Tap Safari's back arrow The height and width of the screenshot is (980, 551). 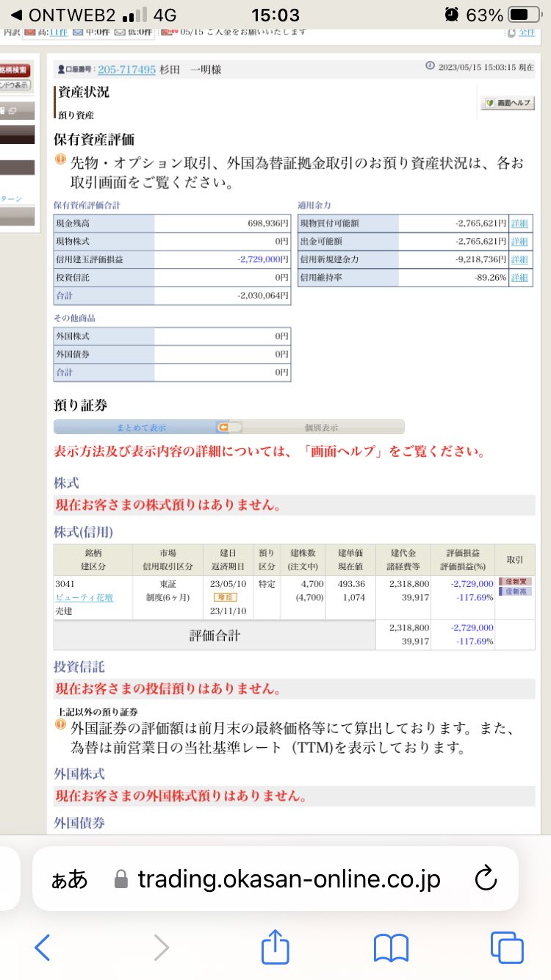tap(43, 947)
